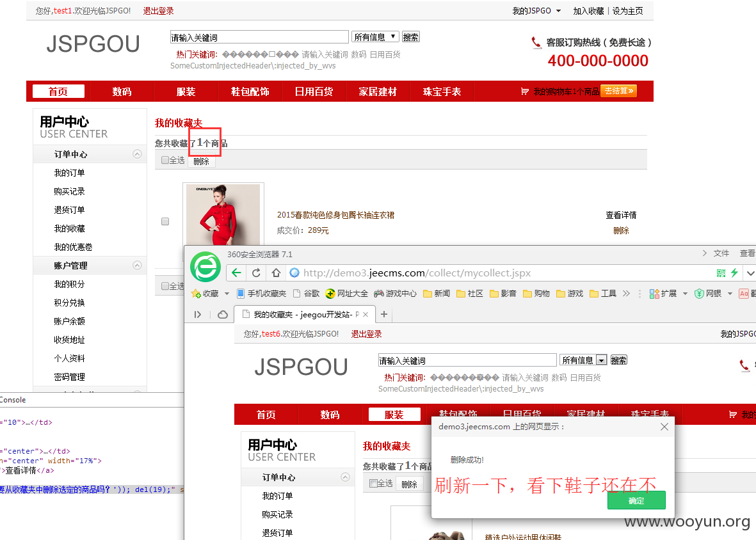
Task: Open the 游戏中心 bookmark
Action: (x=396, y=294)
